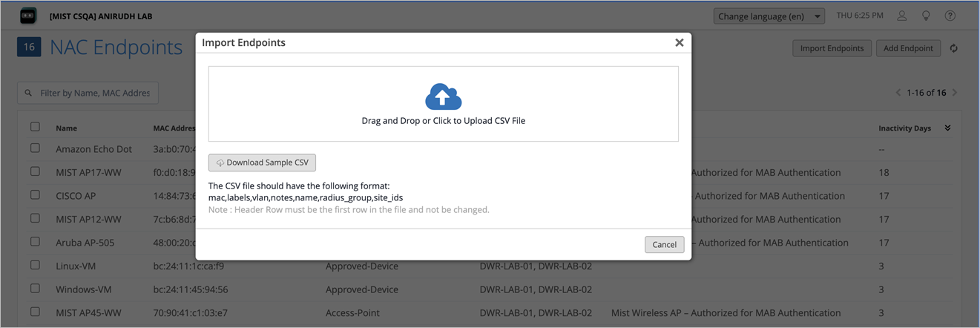Click Download Sample CSV button
This screenshot has width=980, height=328.
click(262, 163)
